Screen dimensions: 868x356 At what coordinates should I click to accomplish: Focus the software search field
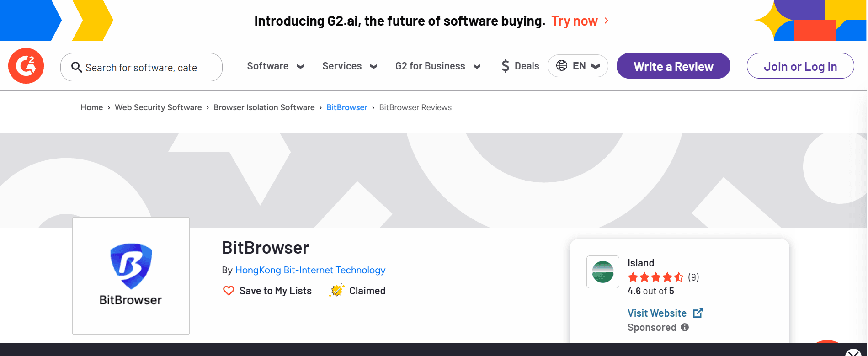(x=141, y=67)
